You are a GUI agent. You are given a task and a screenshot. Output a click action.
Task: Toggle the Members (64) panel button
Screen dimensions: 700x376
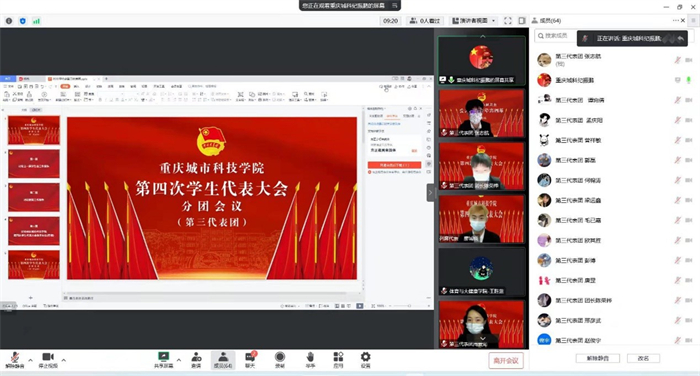pos(223,360)
